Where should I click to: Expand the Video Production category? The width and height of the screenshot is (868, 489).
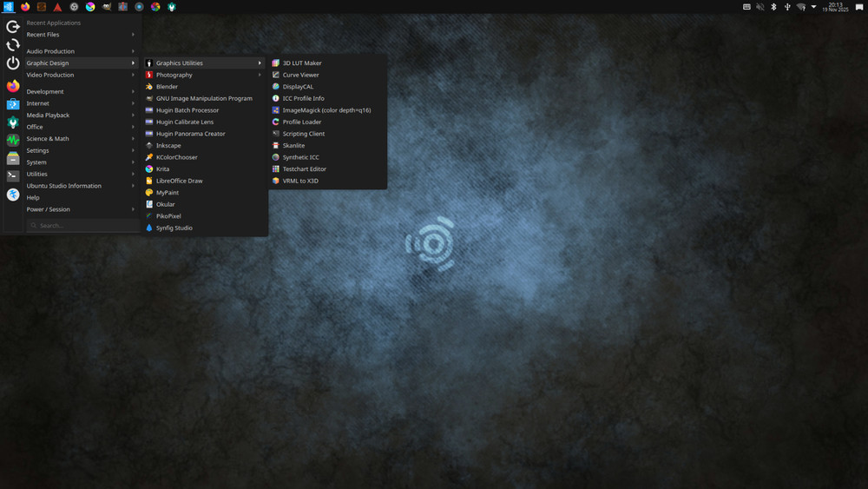click(81, 75)
